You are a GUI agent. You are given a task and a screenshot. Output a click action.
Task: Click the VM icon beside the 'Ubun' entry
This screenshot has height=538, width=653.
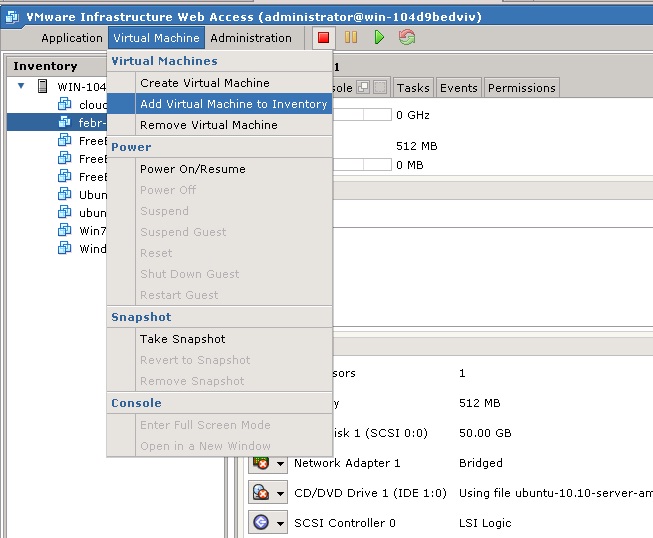point(65,194)
